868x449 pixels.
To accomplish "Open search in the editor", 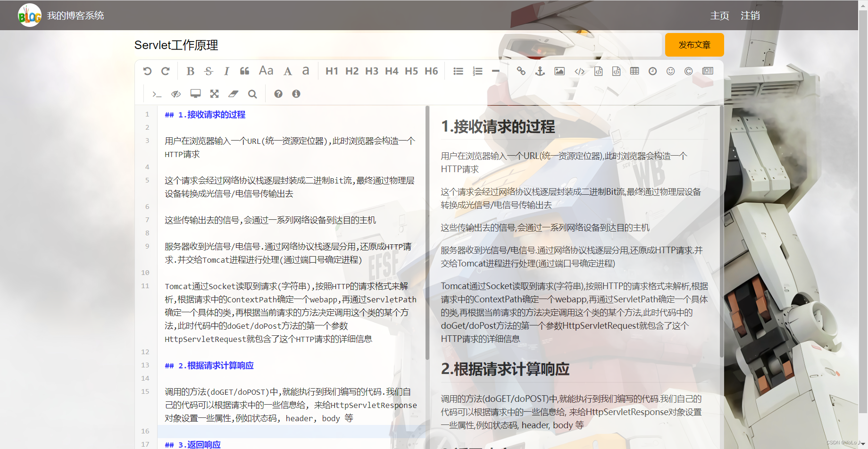I will (252, 94).
